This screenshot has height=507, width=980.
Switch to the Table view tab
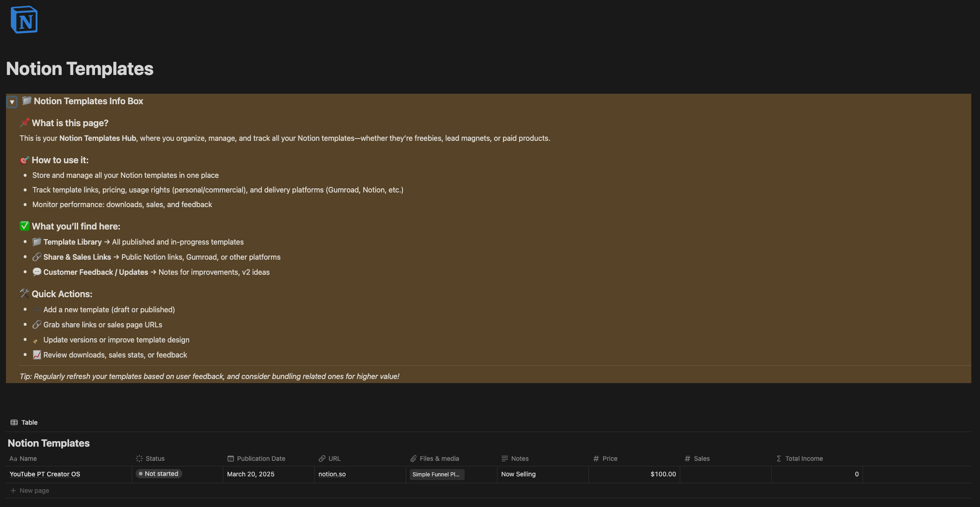(x=29, y=422)
